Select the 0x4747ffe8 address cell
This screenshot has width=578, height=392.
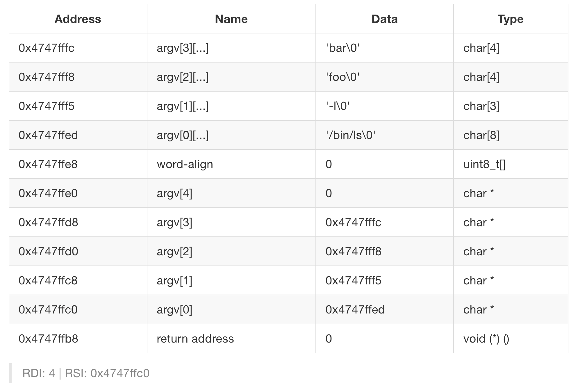click(x=48, y=164)
